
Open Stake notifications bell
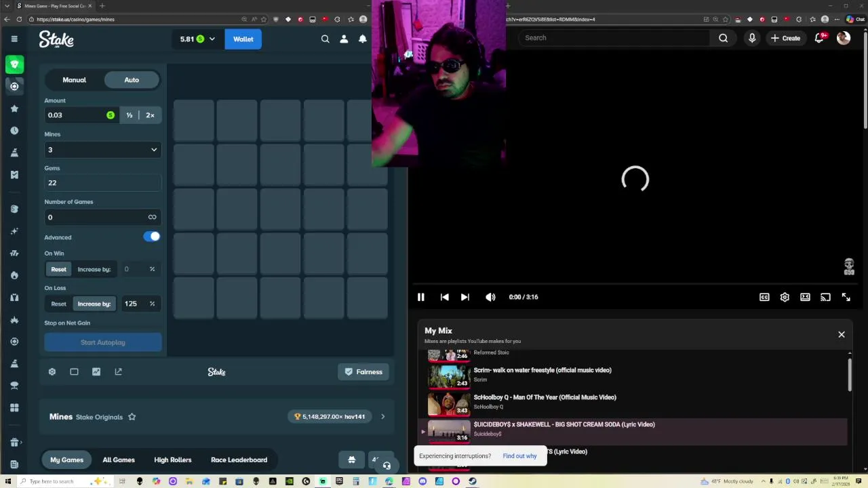363,39
